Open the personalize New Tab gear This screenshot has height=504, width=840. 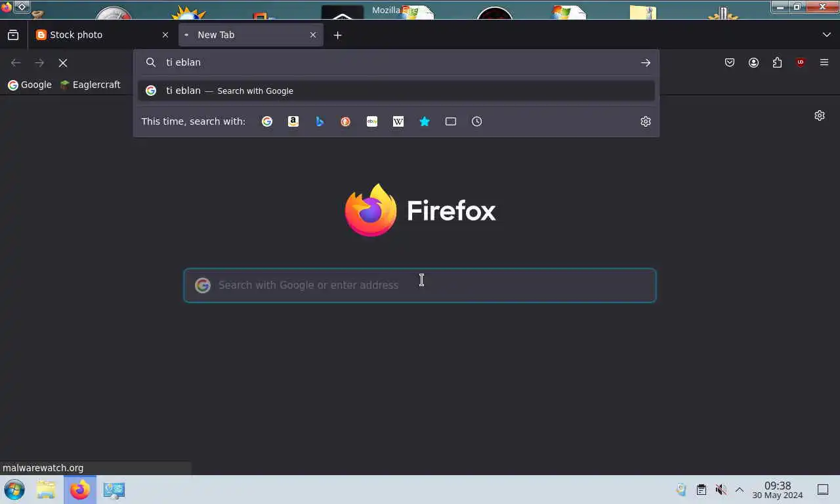[x=820, y=115]
